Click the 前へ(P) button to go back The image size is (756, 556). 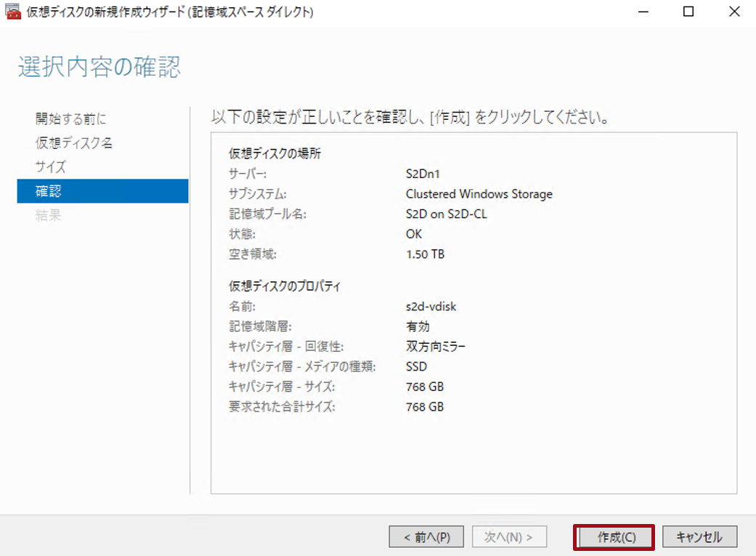[x=426, y=536]
